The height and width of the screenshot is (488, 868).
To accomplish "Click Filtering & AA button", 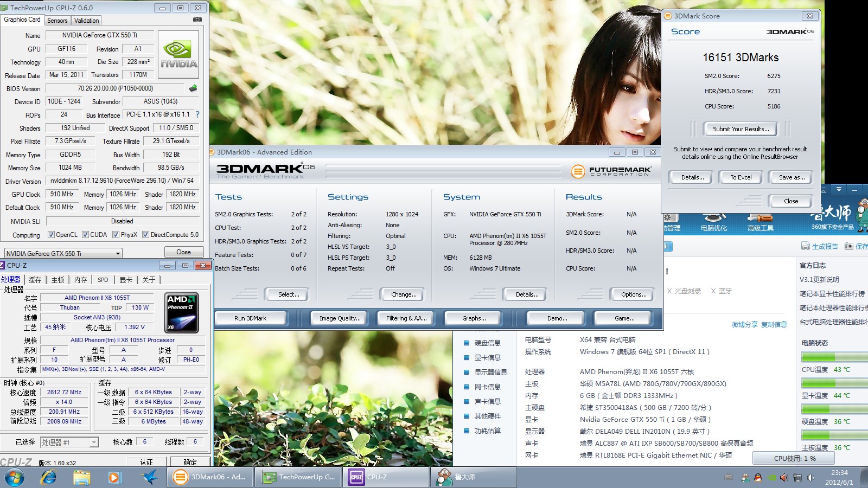I will click(x=406, y=318).
